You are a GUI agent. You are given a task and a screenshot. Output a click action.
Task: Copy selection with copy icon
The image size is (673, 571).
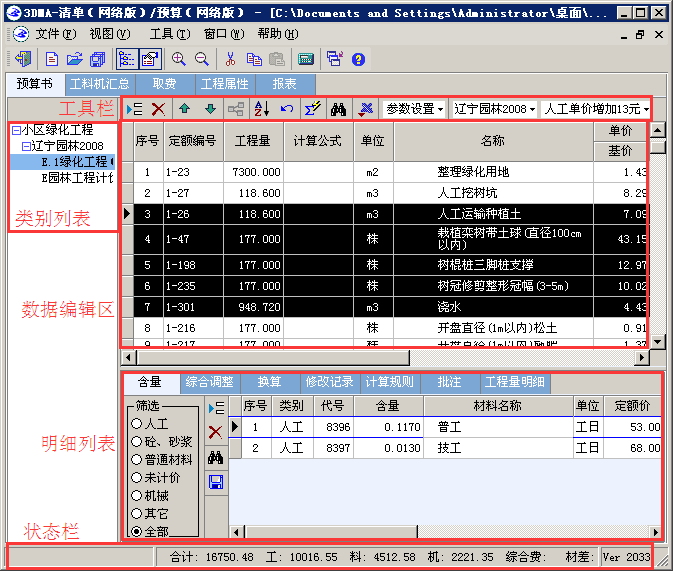(254, 59)
